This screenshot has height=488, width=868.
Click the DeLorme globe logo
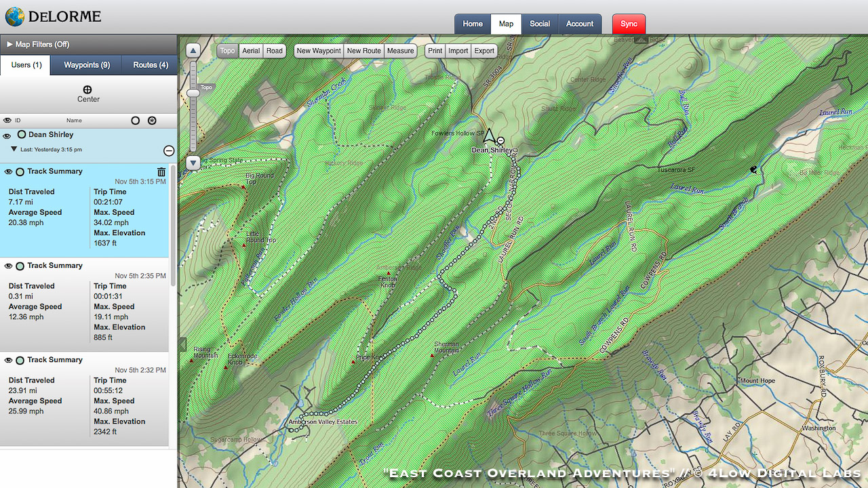click(14, 16)
